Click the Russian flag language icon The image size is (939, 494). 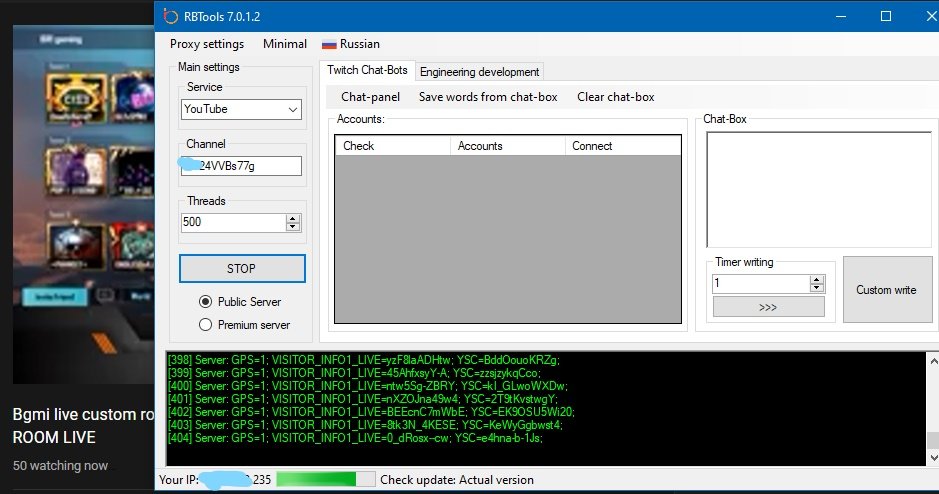click(328, 44)
